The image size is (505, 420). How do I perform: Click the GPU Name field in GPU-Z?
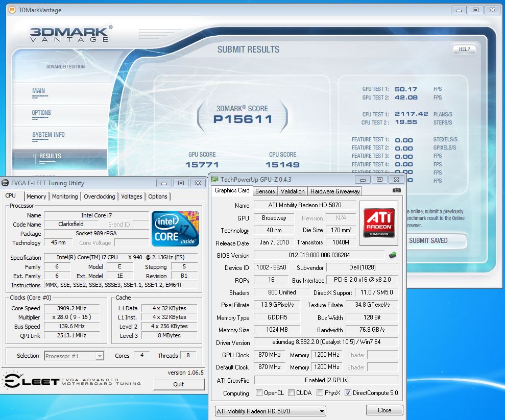tap(305, 205)
